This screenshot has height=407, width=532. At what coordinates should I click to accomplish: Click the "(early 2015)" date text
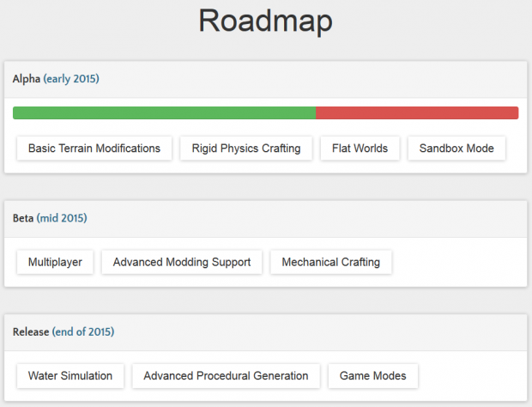[71, 79]
